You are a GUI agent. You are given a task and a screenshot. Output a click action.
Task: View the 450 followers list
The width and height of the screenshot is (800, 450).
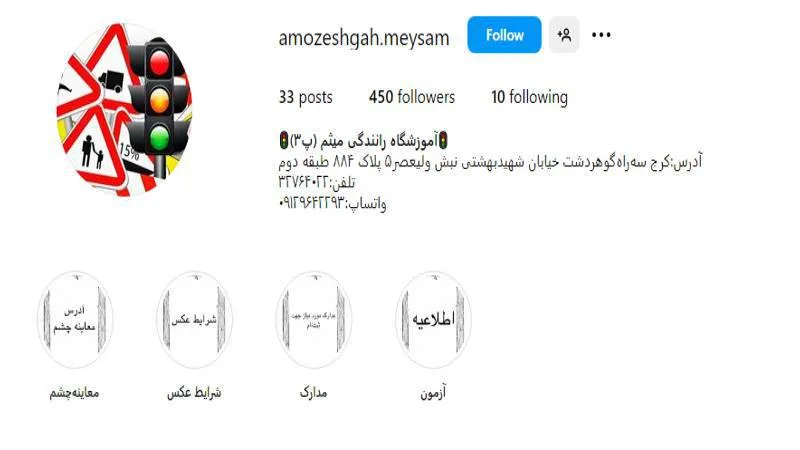point(412,97)
